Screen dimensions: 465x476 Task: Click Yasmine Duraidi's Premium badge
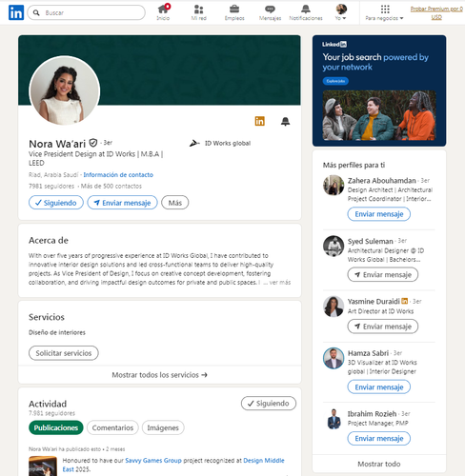[405, 301]
